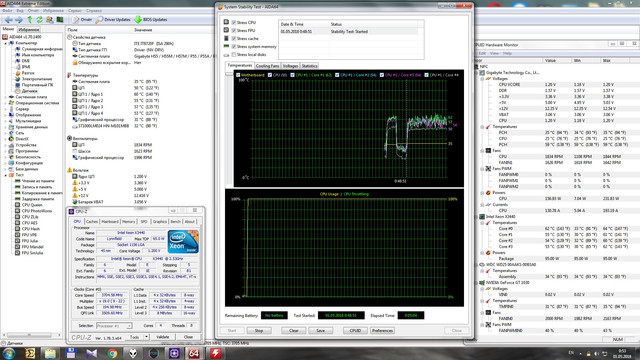Expand the Отображение tree node
The height and width of the screenshot is (360, 640).
6,115
